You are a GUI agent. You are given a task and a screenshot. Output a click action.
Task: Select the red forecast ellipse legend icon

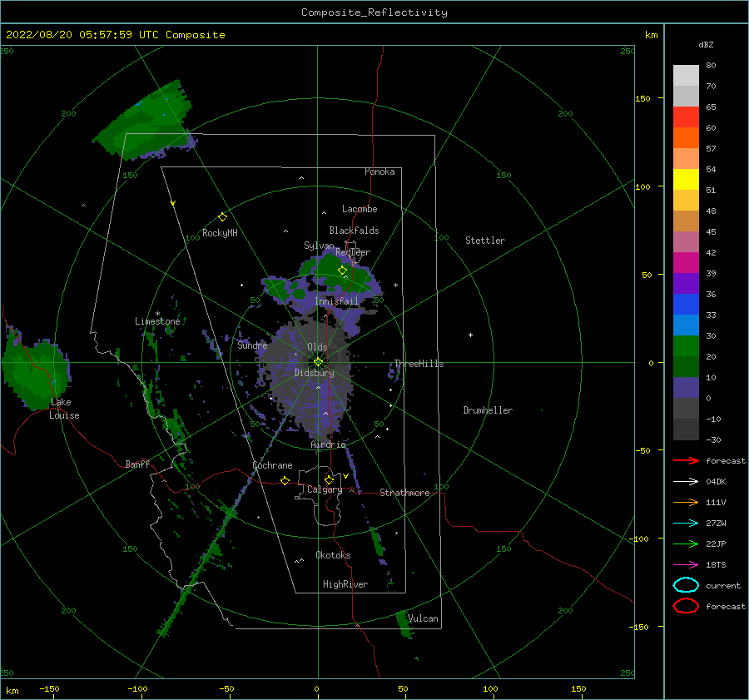click(686, 606)
